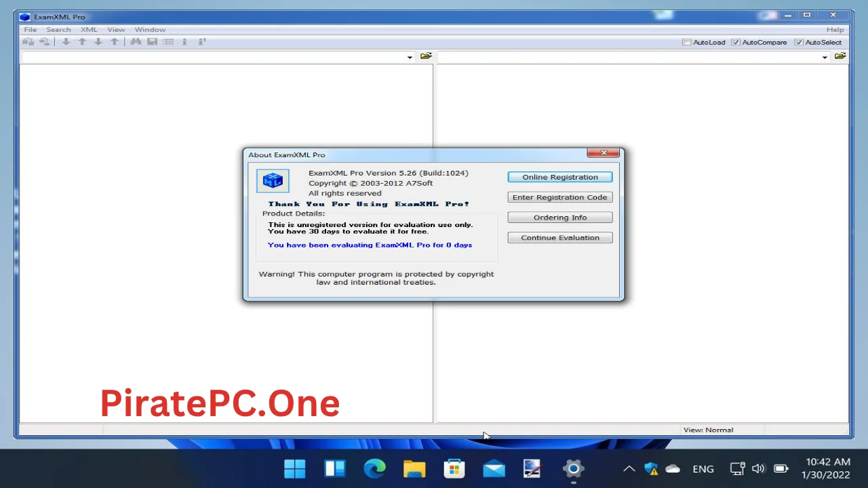The height and width of the screenshot is (488, 868).
Task: Open the XML menu
Action: click(89, 30)
